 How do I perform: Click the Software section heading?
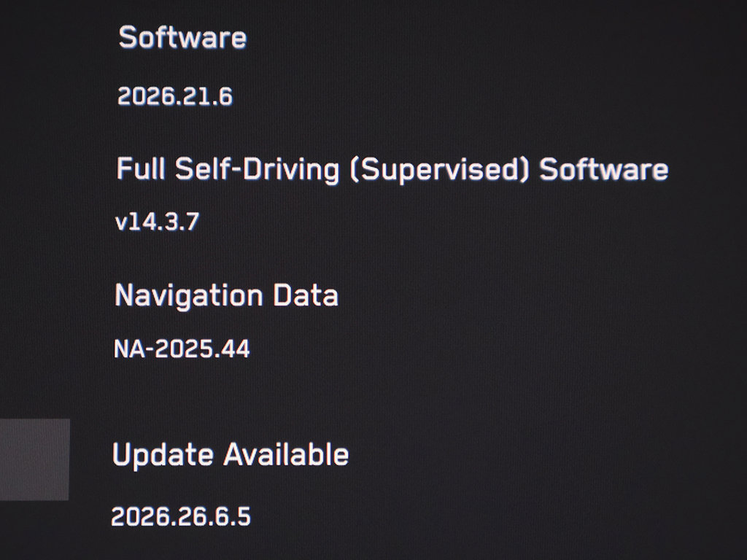[182, 37]
